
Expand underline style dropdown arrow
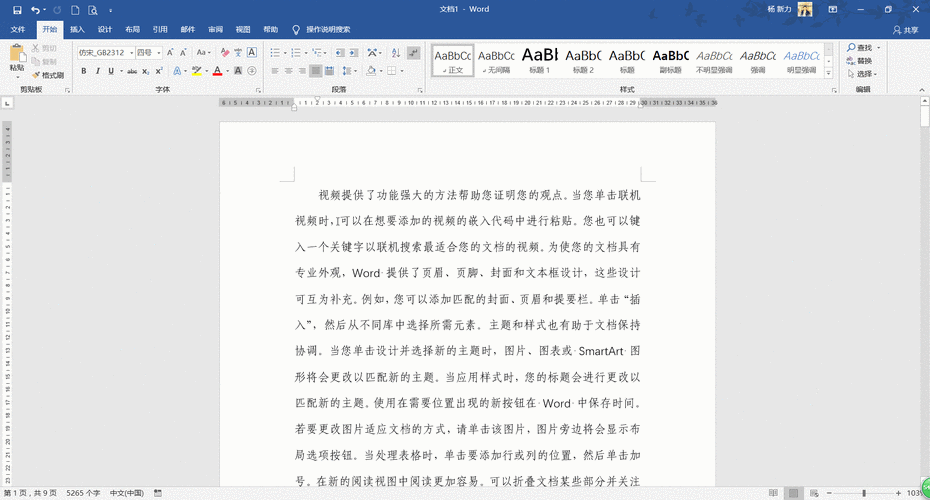pos(121,71)
